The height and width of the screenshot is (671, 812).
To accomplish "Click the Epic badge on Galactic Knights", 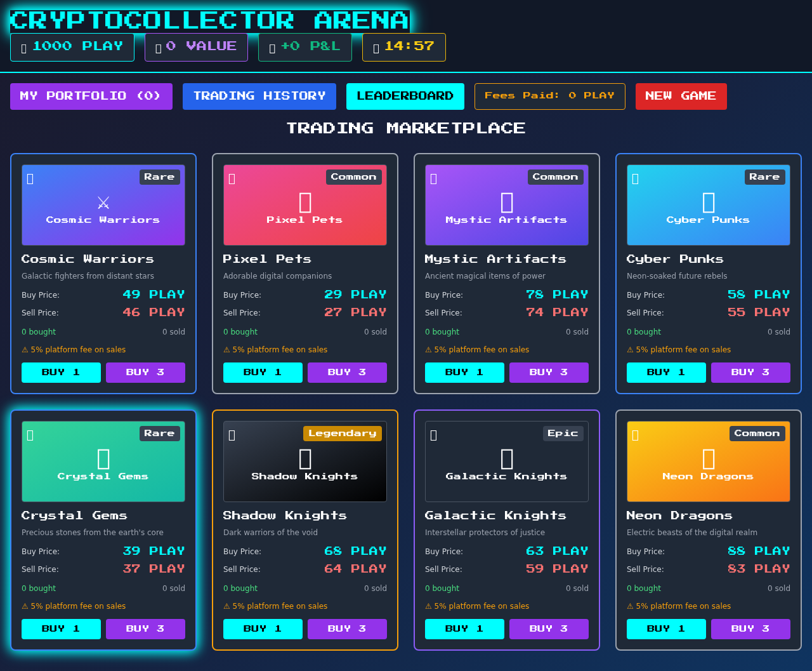I will click(563, 433).
